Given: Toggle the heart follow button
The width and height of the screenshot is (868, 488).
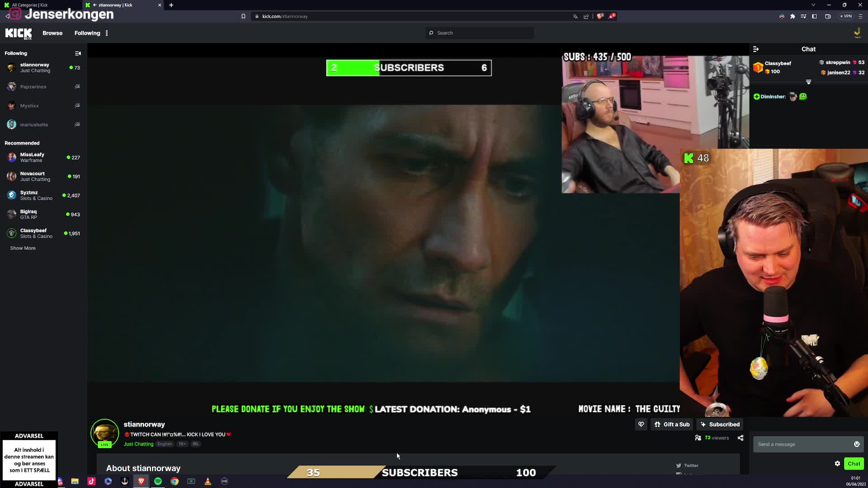Looking at the screenshot, I should click(641, 424).
